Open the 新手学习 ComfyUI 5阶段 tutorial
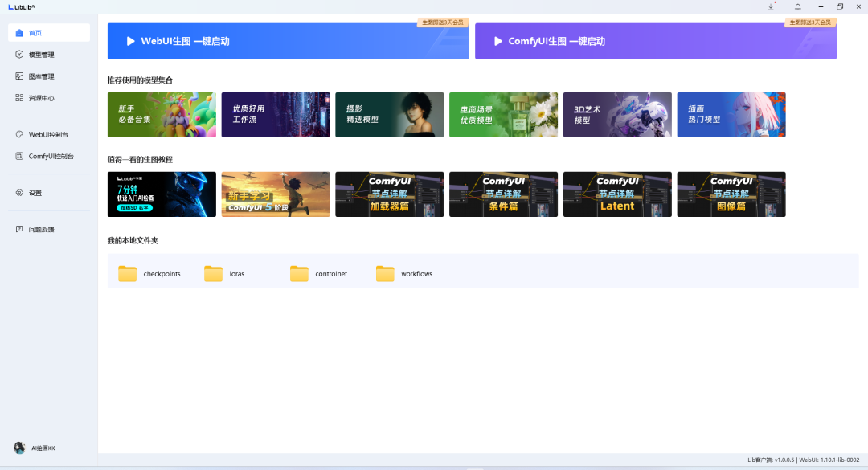 (x=276, y=194)
